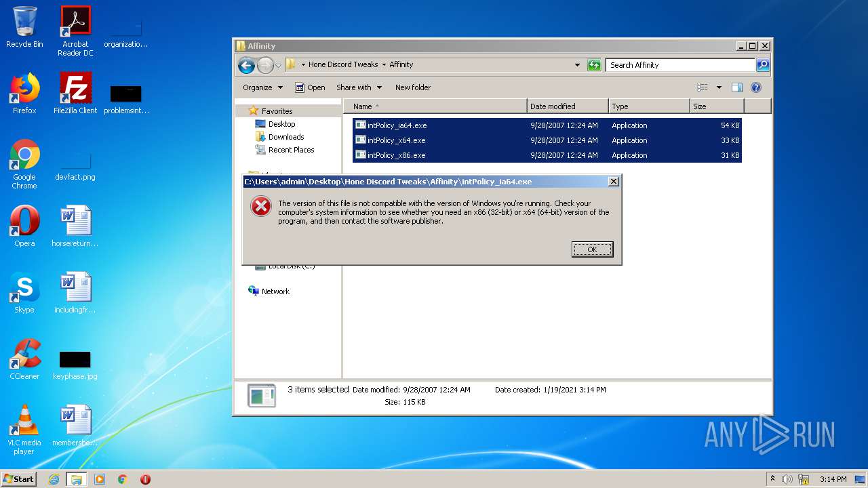The image size is (868, 488).
Task: Open Internet Explorer from taskbar
Action: [54, 479]
